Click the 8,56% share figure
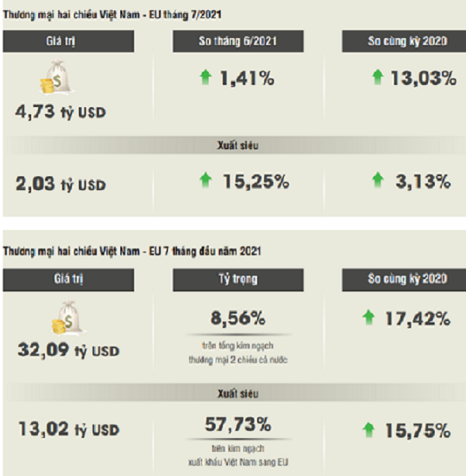This screenshot has height=476, width=466. pos(238,318)
